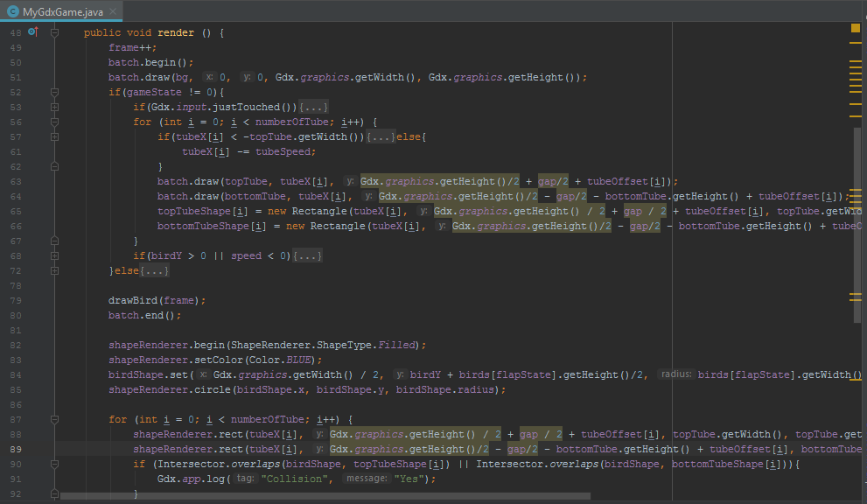The image size is (867, 504).
Task: Collapse the Intersector if block at line 90
Action: click(x=54, y=465)
